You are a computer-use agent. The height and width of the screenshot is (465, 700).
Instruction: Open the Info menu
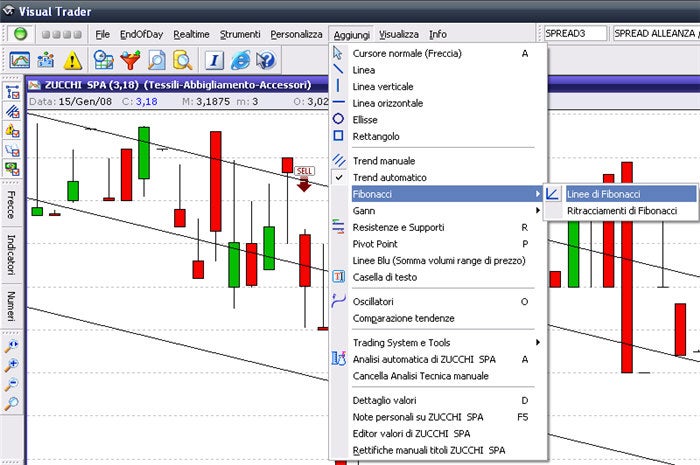pos(438,34)
